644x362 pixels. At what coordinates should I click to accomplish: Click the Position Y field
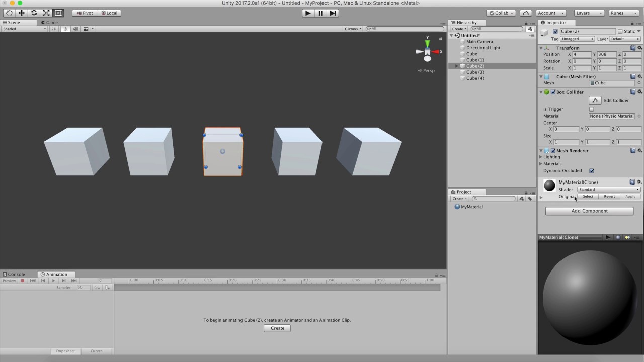[x=607, y=54]
